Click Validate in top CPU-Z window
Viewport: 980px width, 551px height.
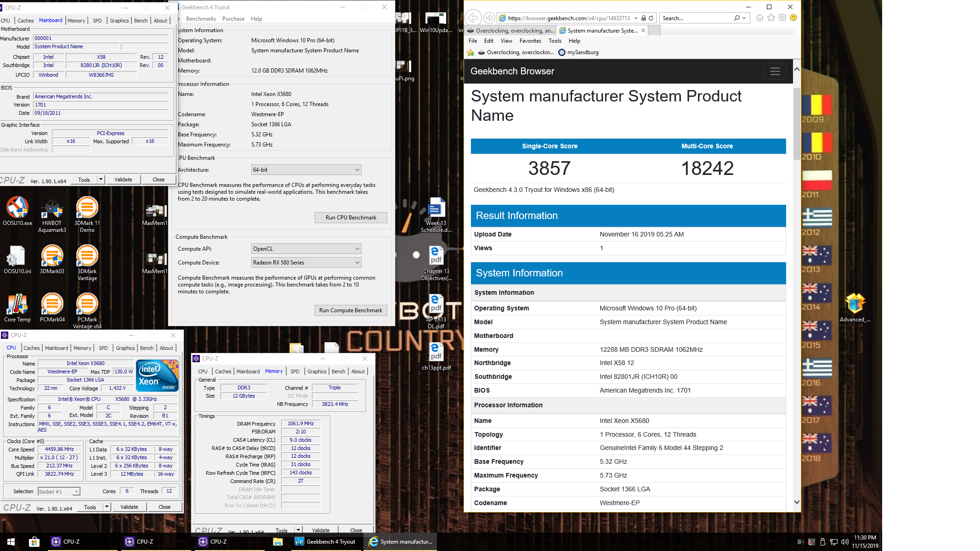click(x=123, y=180)
